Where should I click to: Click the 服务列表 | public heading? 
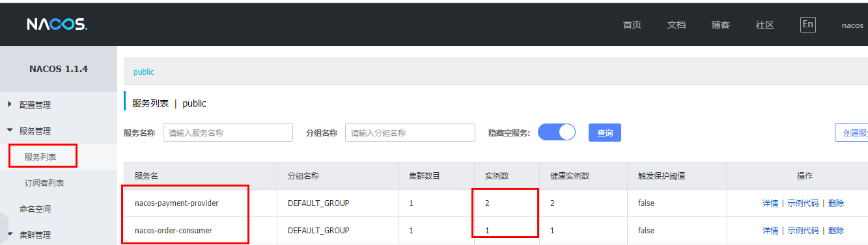click(169, 103)
